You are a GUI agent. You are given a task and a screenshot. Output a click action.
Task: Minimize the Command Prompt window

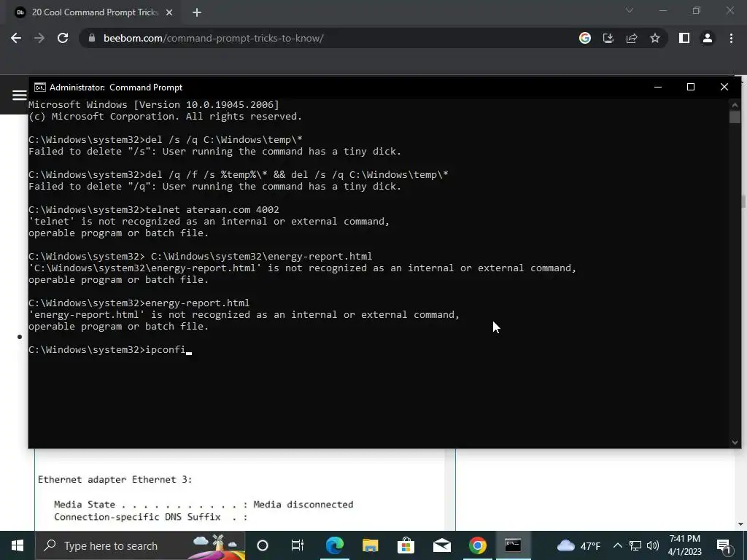(658, 87)
